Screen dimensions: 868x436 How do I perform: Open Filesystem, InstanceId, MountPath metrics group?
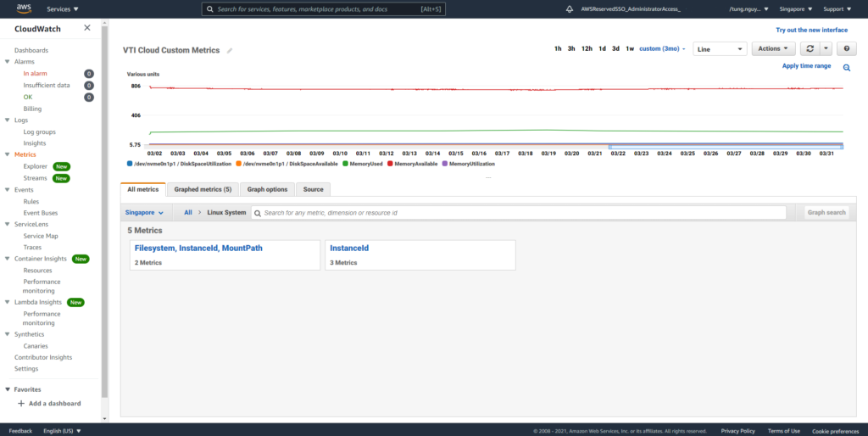(198, 249)
